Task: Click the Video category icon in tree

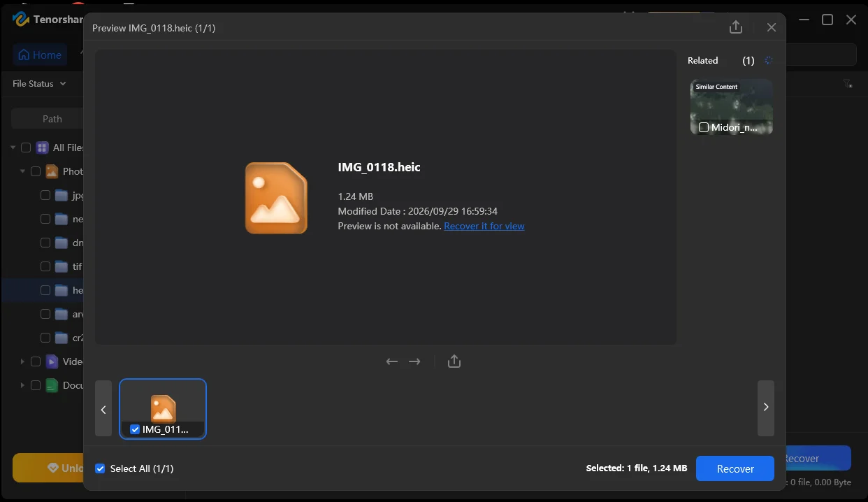Action: coord(52,361)
